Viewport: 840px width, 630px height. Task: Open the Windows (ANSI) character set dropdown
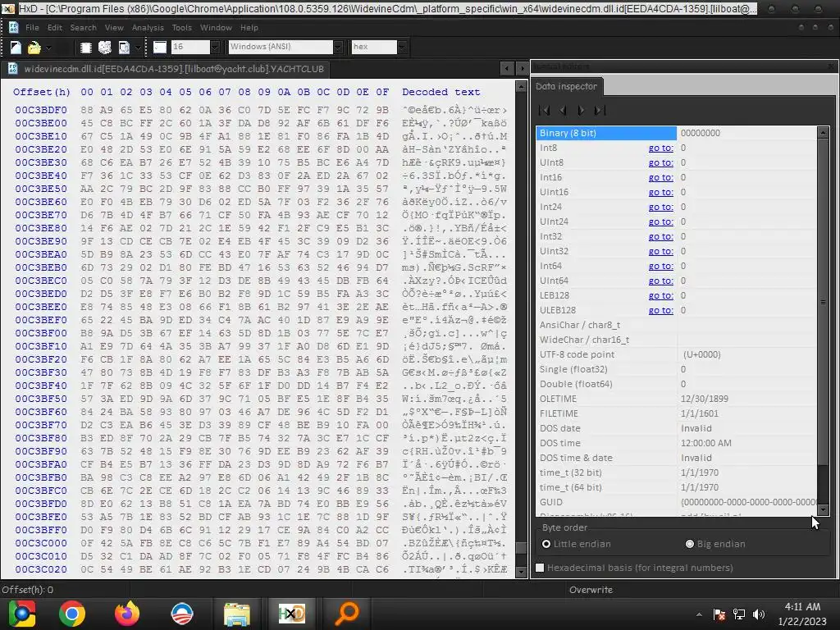[x=338, y=47]
